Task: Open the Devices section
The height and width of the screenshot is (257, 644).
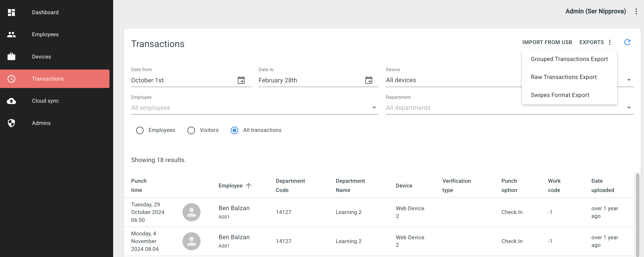Action: click(55, 56)
